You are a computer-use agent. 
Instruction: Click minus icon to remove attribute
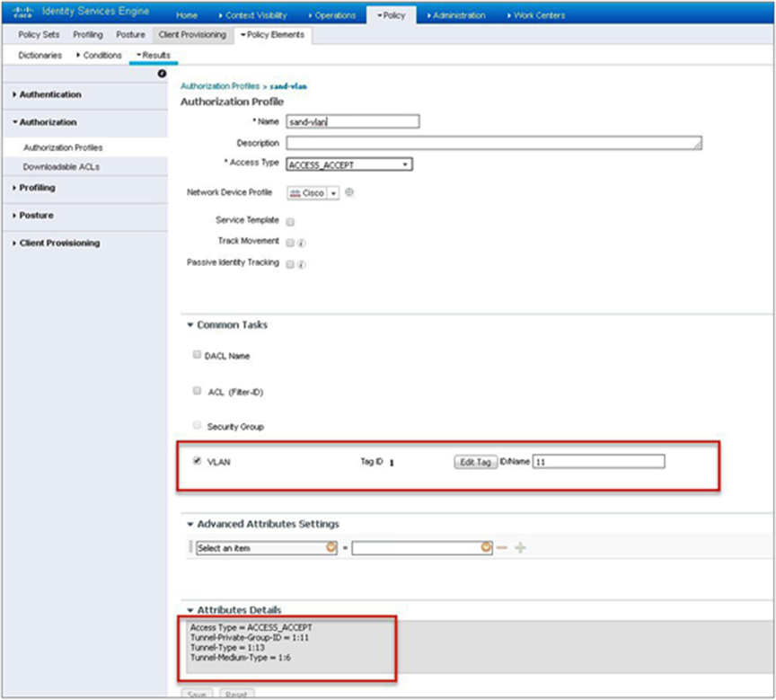[x=502, y=547]
